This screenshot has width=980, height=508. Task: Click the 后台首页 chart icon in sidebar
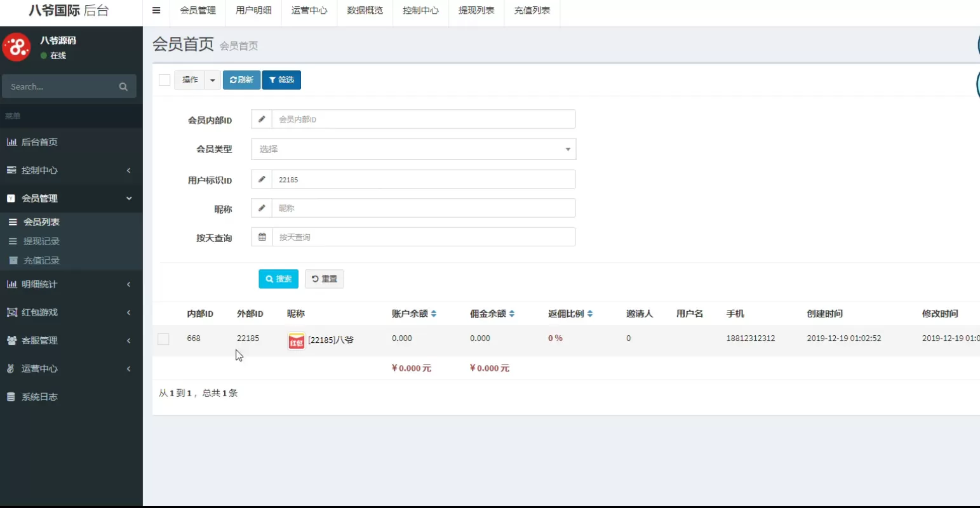point(12,142)
